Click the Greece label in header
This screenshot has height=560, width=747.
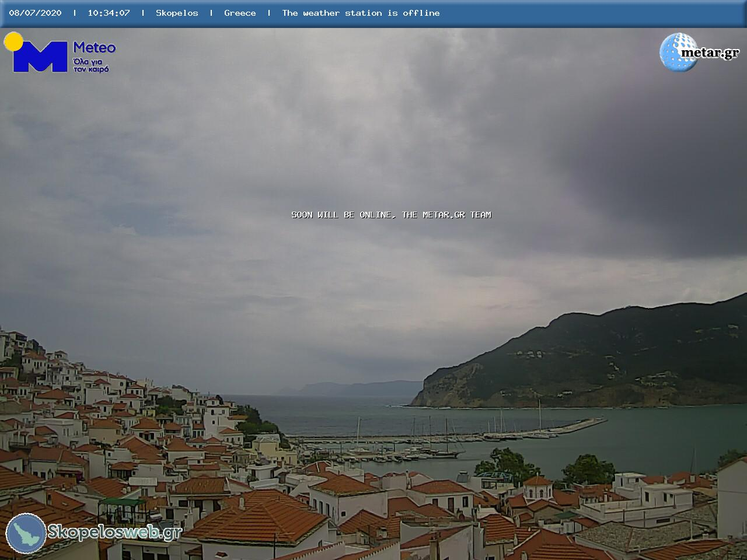tap(240, 13)
